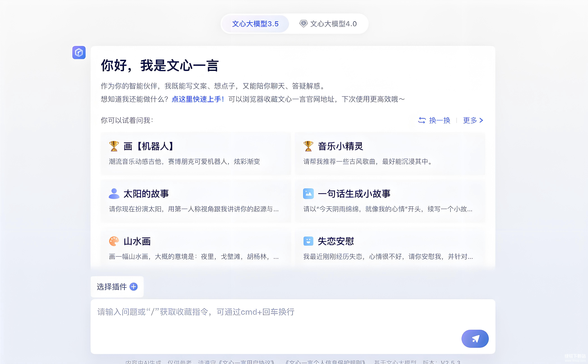Click the paper plane send button
Viewport: 588px width, 364px height.
pyautogui.click(x=475, y=339)
